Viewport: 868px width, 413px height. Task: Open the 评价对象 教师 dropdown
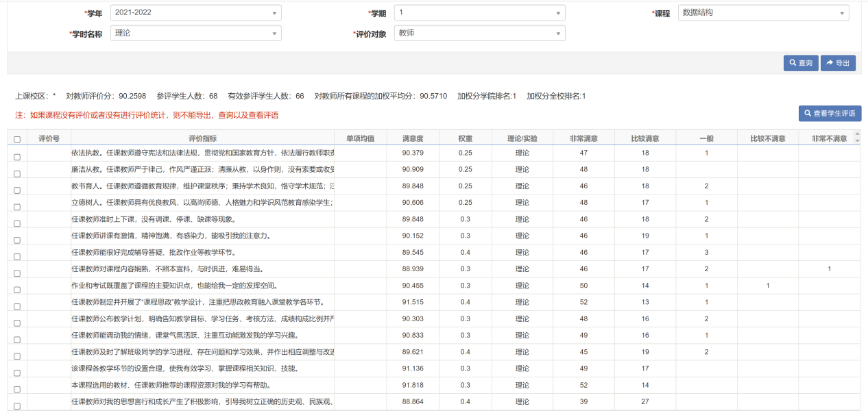(x=480, y=34)
